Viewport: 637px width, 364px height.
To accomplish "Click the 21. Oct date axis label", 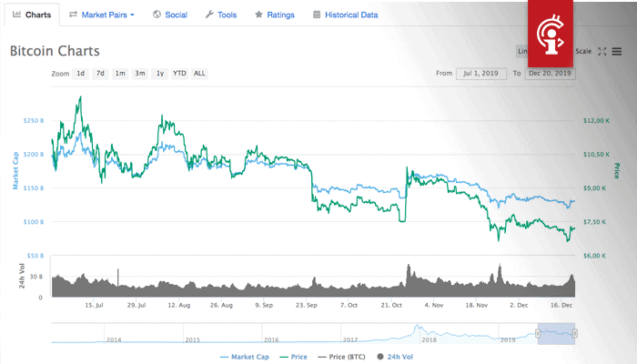I will pyautogui.click(x=391, y=305).
